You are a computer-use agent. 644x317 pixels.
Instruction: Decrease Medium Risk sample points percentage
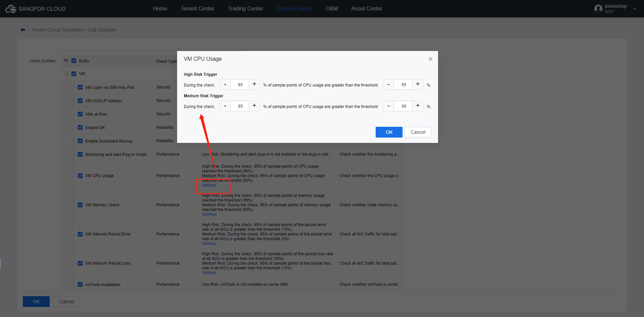[225, 106]
